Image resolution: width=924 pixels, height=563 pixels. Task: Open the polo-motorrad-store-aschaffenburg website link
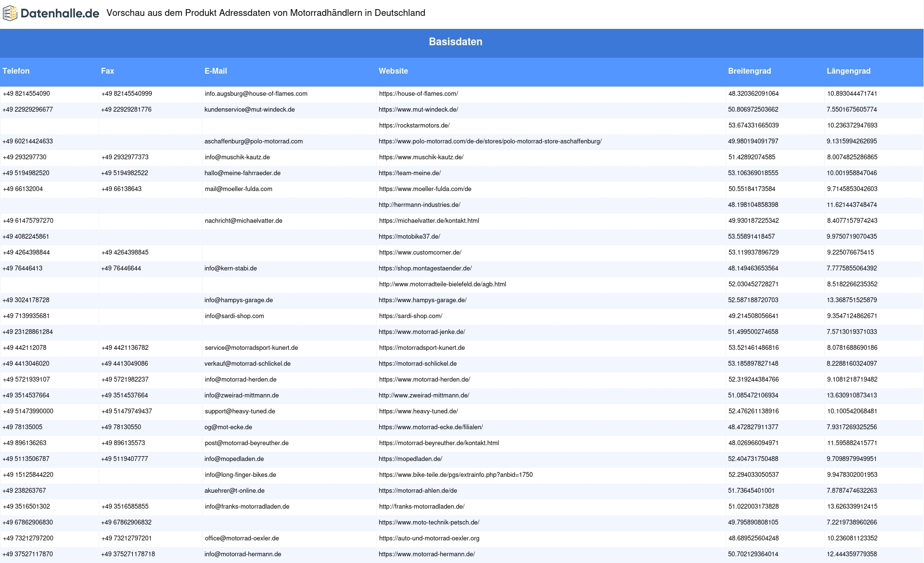(490, 141)
